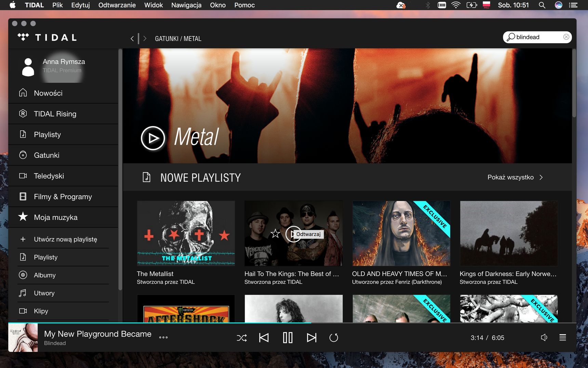
Task: Open the Okno menu
Action: pyautogui.click(x=218, y=5)
